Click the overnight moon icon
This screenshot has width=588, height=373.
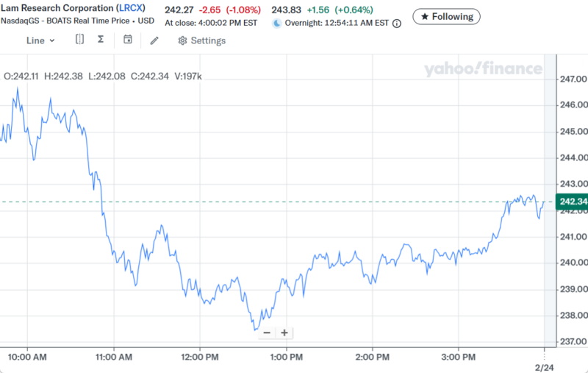tap(277, 23)
